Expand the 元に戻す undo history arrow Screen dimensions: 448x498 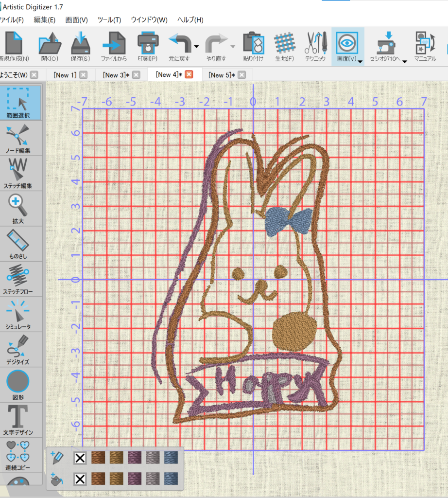196,47
